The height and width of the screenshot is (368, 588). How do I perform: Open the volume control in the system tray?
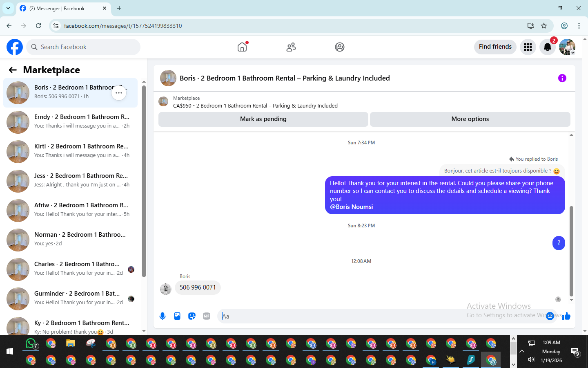coord(531,360)
